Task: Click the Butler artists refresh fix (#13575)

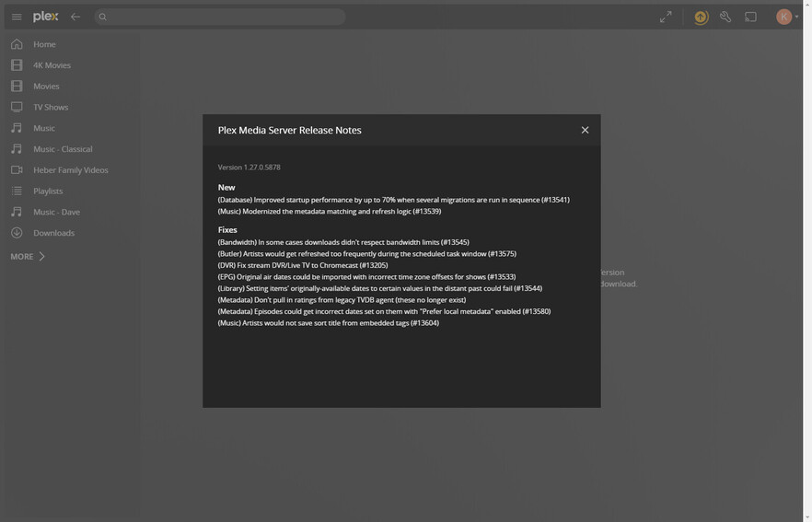Action: pos(366,254)
